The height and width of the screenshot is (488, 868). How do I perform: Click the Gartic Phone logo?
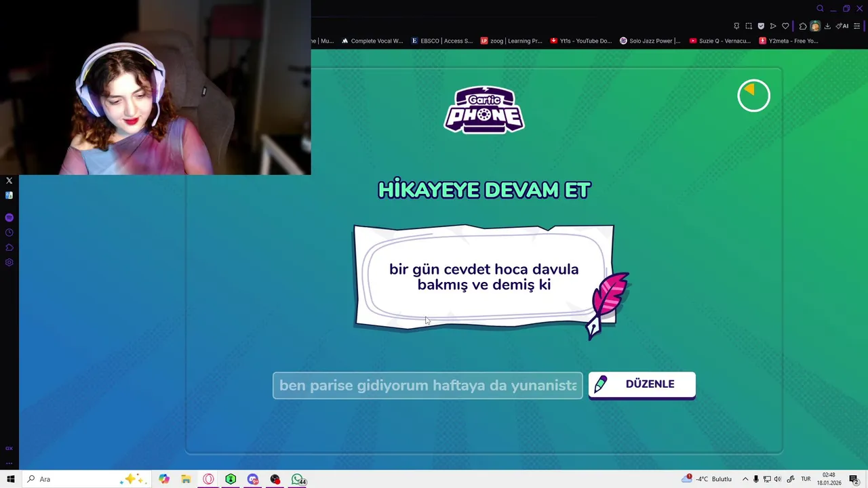coord(484,109)
